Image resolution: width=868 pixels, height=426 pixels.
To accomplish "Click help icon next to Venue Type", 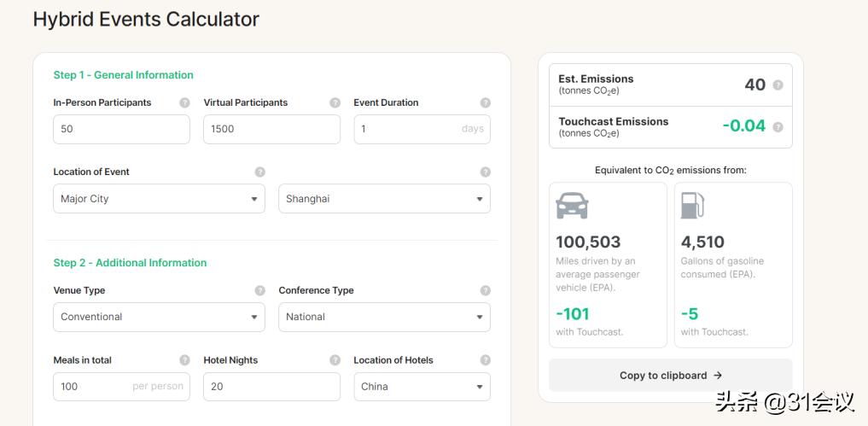I will click(260, 290).
